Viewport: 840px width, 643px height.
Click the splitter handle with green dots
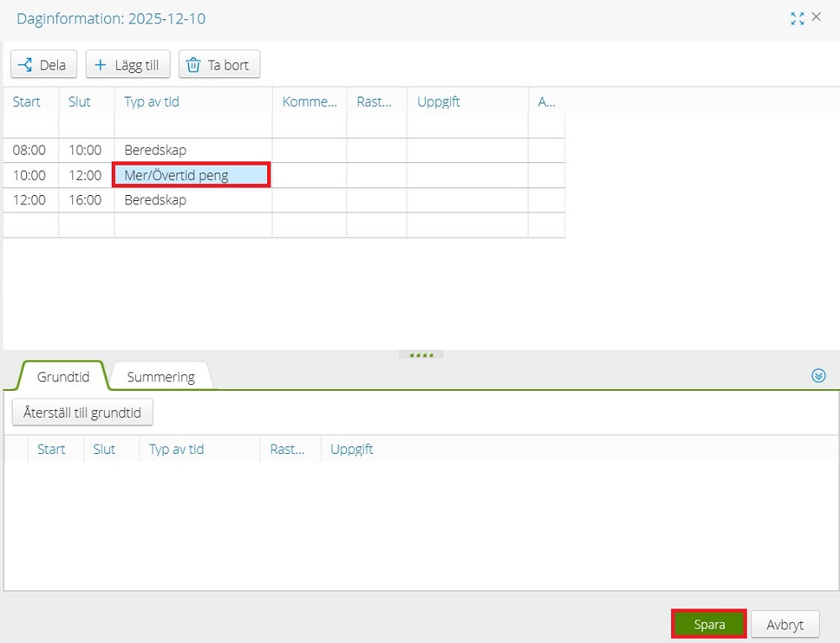421,355
